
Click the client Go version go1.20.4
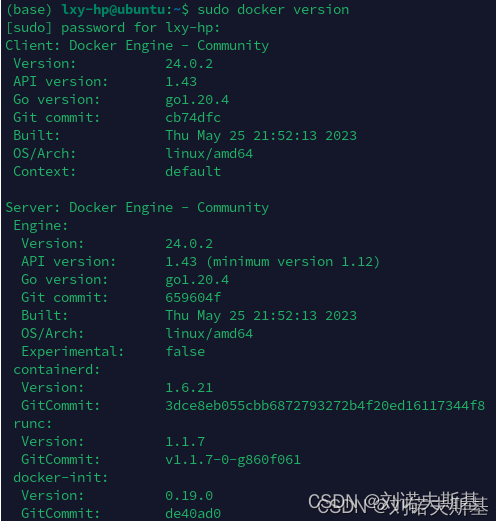click(x=197, y=100)
